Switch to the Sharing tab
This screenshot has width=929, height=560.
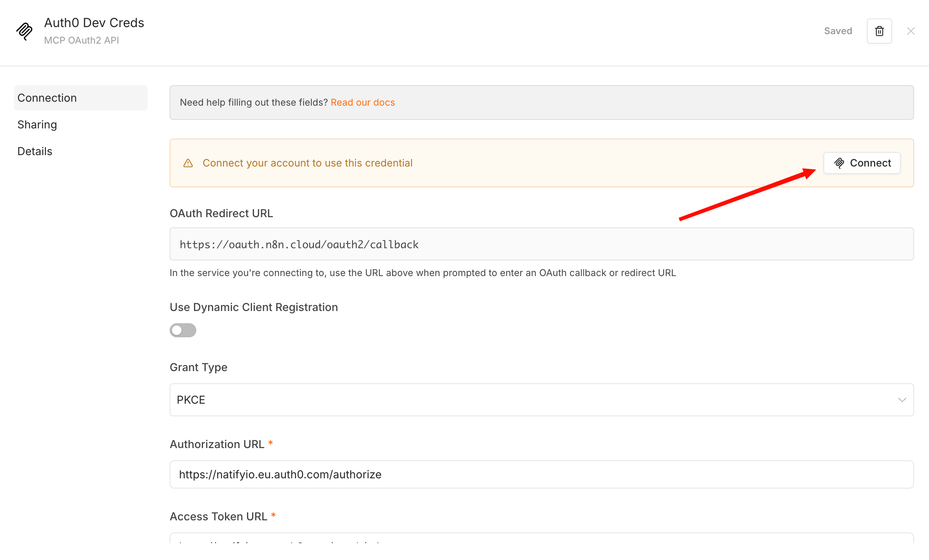37,124
